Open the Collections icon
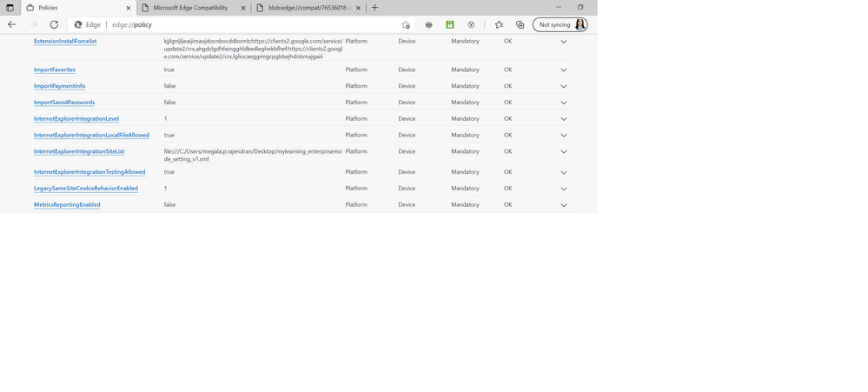868x392 pixels. click(x=520, y=25)
